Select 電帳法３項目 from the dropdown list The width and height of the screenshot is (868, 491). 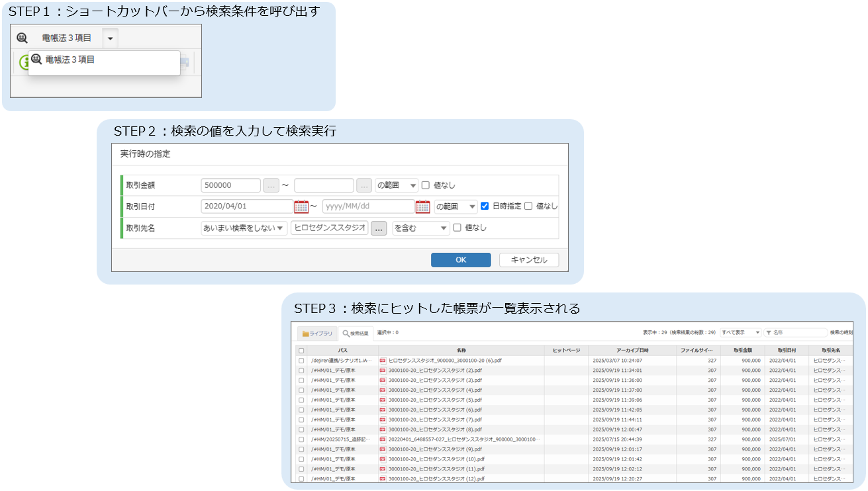pos(70,60)
